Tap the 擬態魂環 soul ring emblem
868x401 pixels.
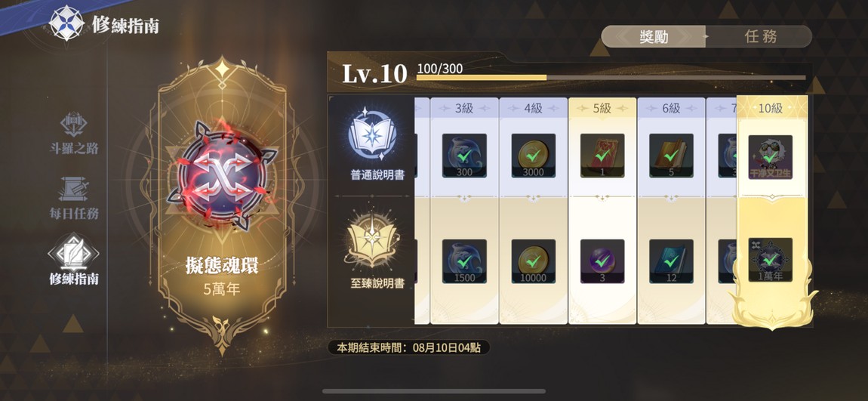222,175
